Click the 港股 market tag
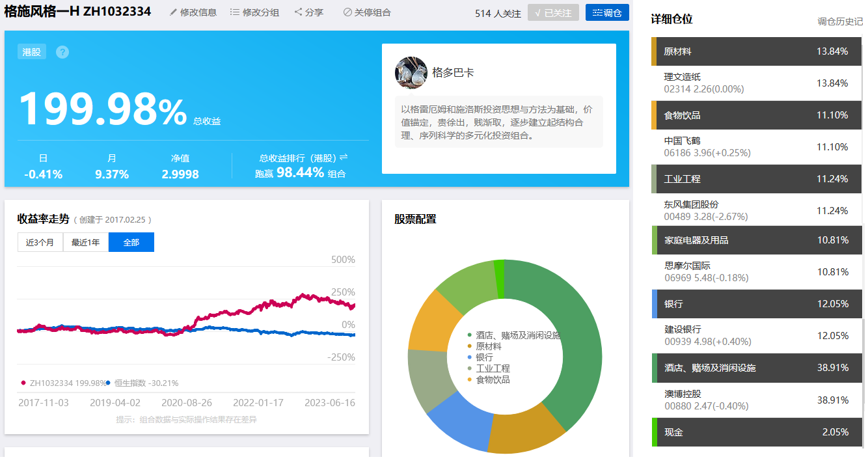This screenshot has height=468, width=868. click(x=32, y=52)
